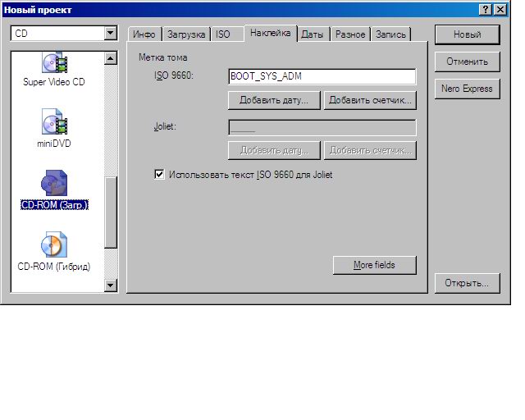Open the Разное tab
This screenshot has width=525, height=420.
coord(350,34)
